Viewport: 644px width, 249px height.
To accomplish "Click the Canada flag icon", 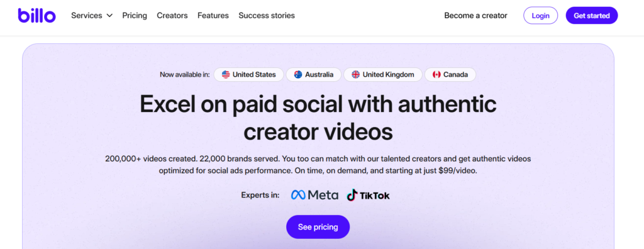I will pyautogui.click(x=436, y=75).
